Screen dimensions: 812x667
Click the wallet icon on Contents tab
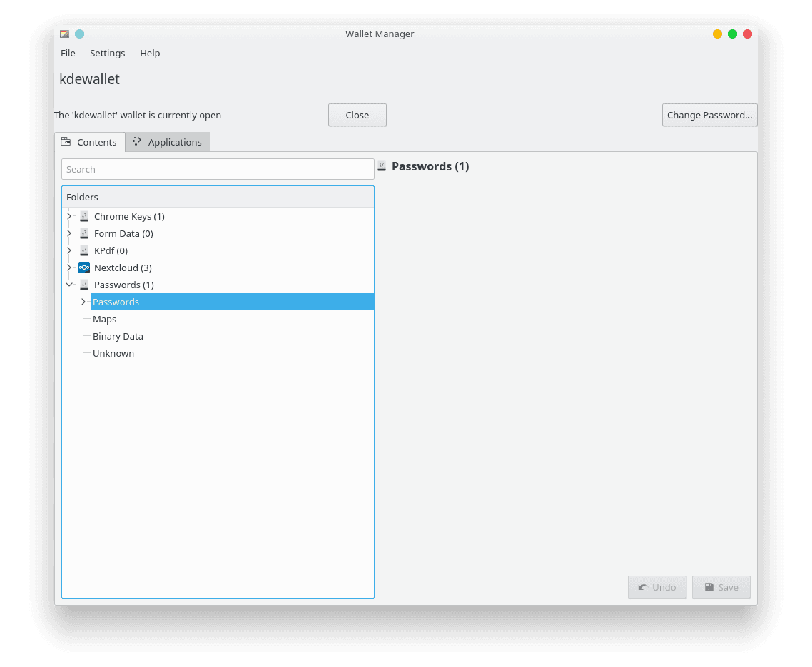click(x=66, y=141)
